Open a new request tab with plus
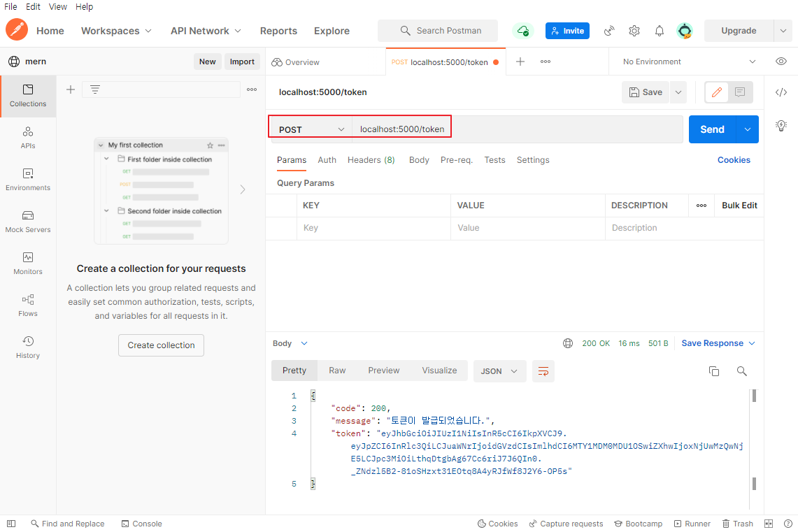Image resolution: width=798 pixels, height=532 pixels. pos(520,62)
